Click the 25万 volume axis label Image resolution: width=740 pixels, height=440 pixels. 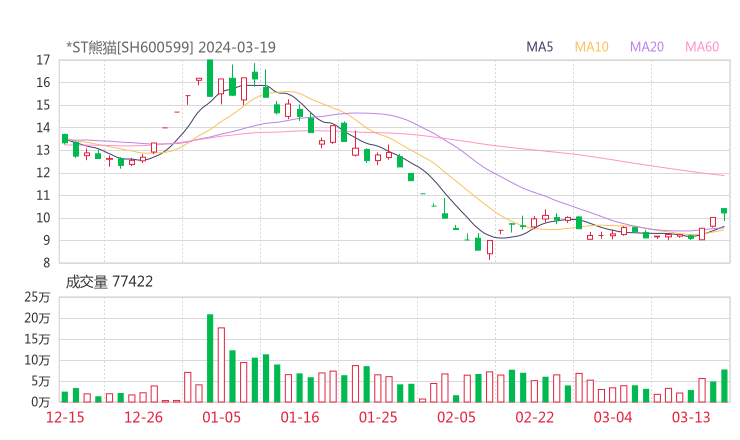tap(37, 297)
